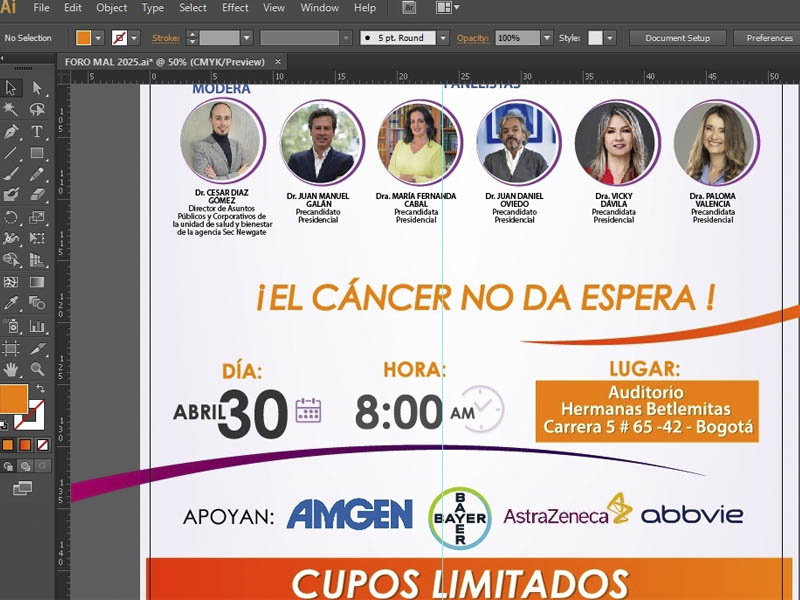This screenshot has height=600, width=800.
Task: Select the Pen tool
Action: 11,131
